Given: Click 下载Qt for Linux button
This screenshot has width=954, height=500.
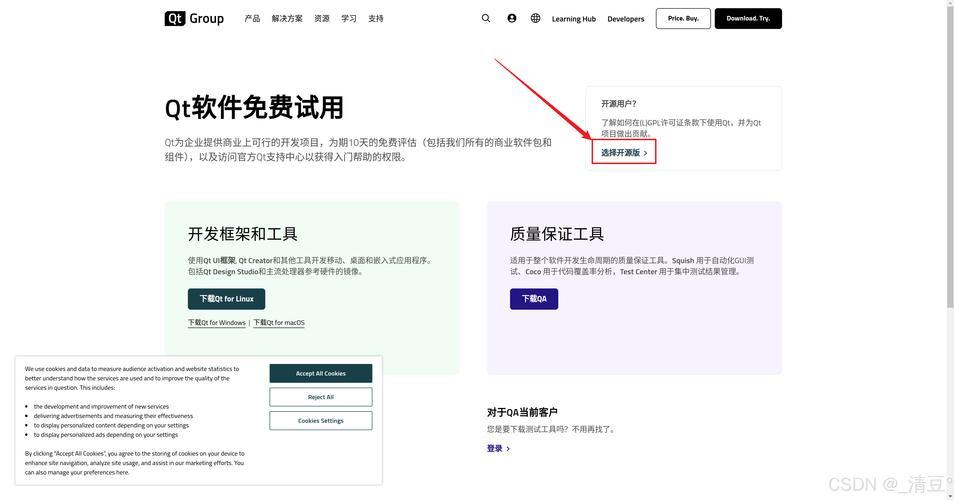Looking at the screenshot, I should (226, 299).
